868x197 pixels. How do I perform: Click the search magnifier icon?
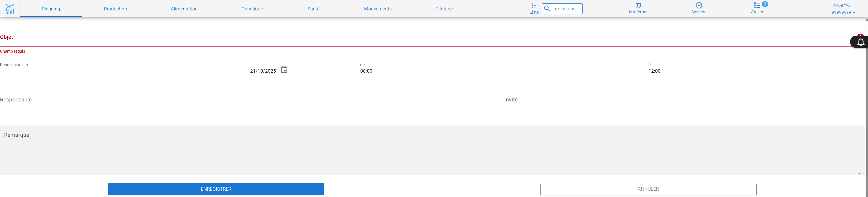(547, 9)
